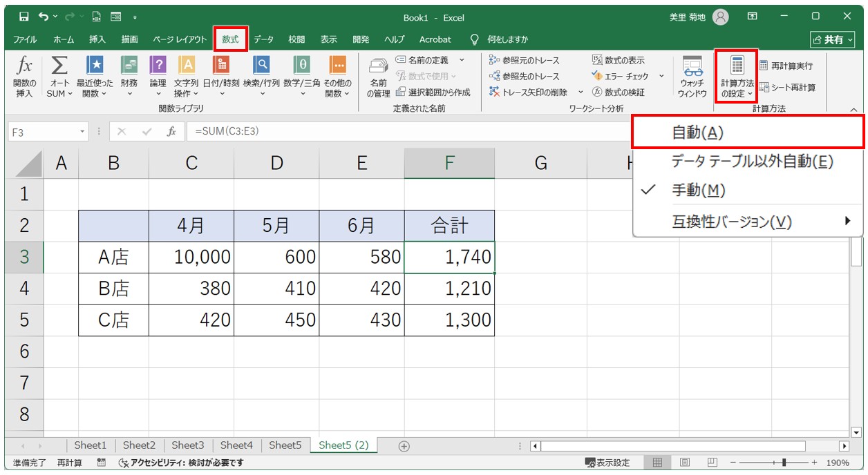
Task: Click the Save icon in title bar
Action: [24, 17]
